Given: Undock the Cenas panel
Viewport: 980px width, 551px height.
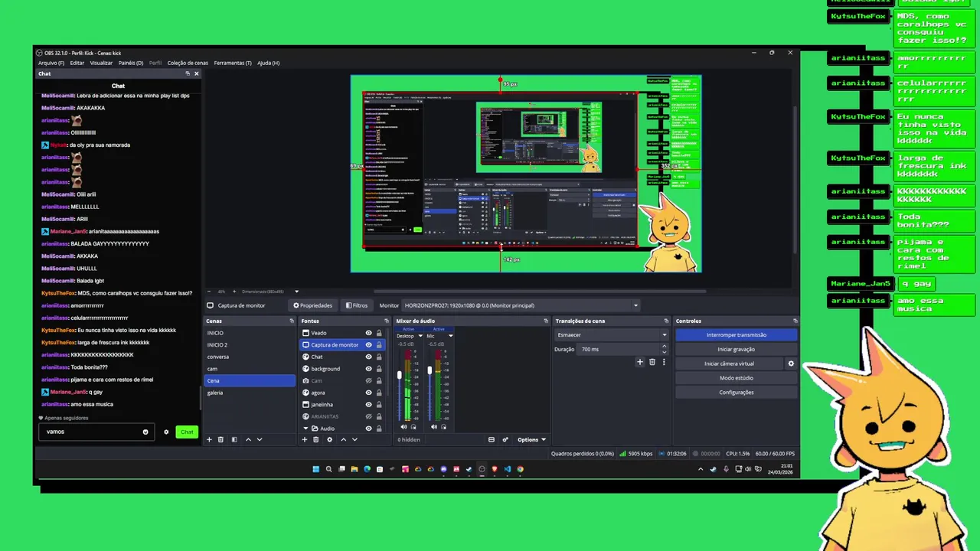Looking at the screenshot, I should pos(292,321).
